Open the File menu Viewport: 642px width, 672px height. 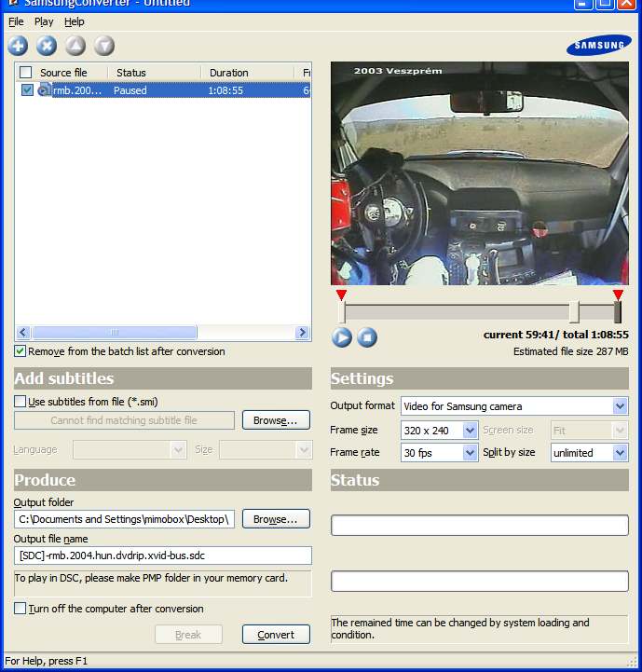coord(16,21)
